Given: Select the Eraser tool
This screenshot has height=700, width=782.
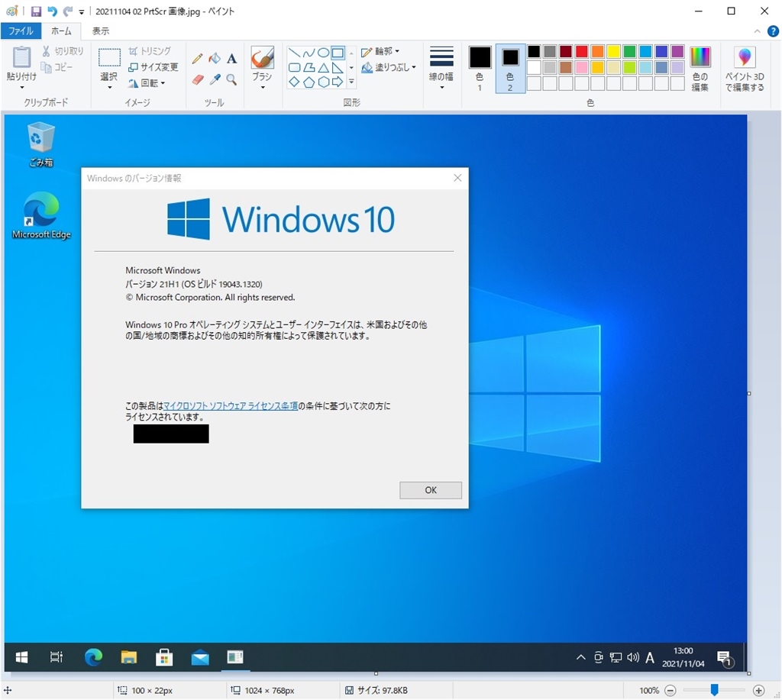Looking at the screenshot, I should click(x=198, y=79).
